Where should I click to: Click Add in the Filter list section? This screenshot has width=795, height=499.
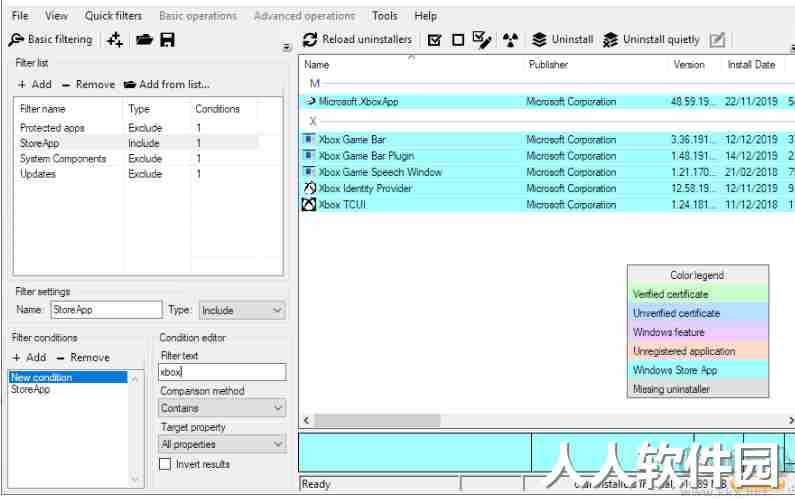tap(34, 84)
